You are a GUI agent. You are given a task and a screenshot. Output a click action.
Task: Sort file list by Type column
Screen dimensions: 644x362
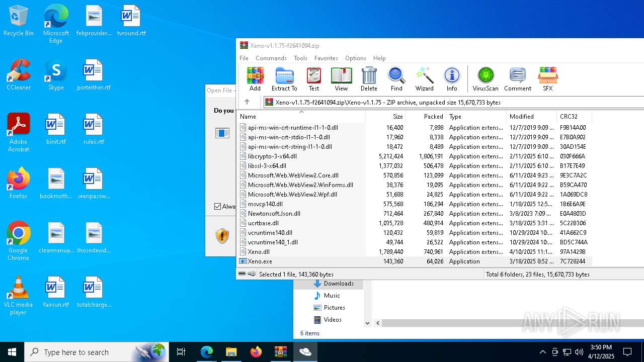[476, 116]
